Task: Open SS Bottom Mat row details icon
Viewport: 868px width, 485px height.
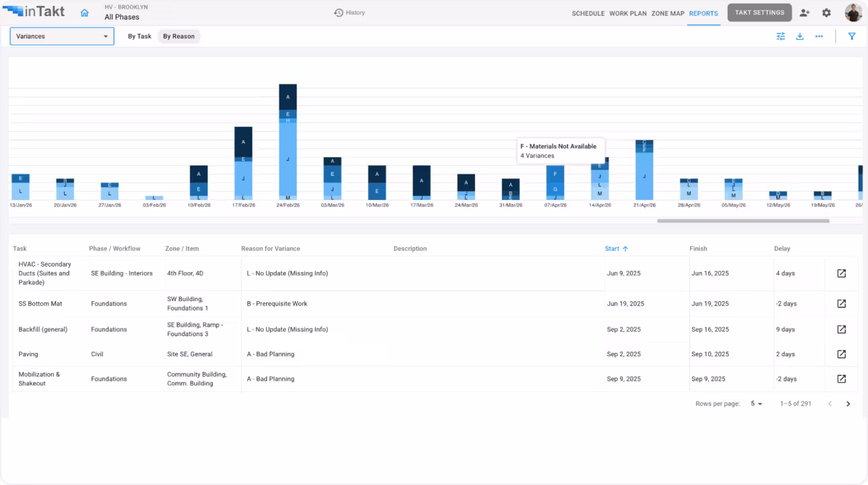Action: pyautogui.click(x=841, y=304)
